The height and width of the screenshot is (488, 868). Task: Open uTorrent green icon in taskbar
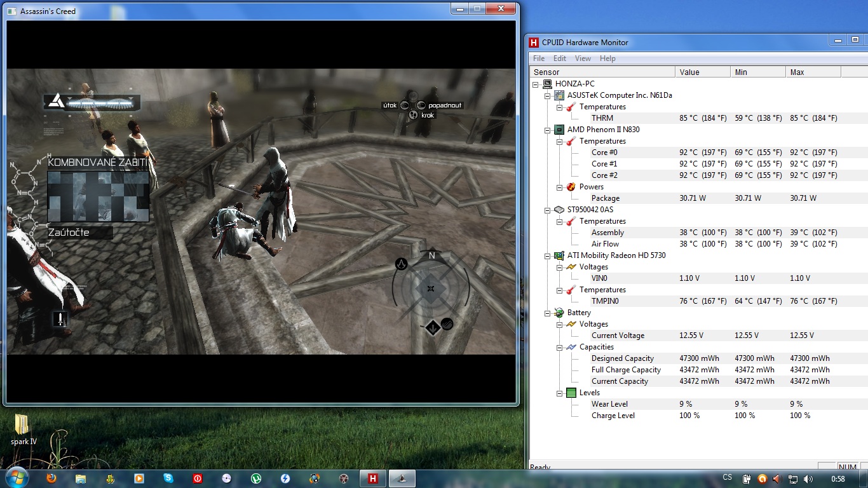256,478
